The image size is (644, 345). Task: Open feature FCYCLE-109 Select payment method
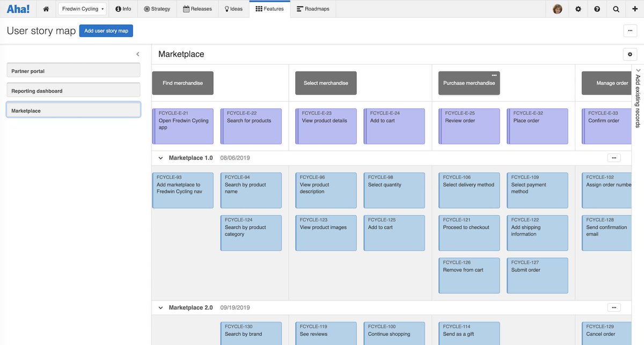pos(538,190)
